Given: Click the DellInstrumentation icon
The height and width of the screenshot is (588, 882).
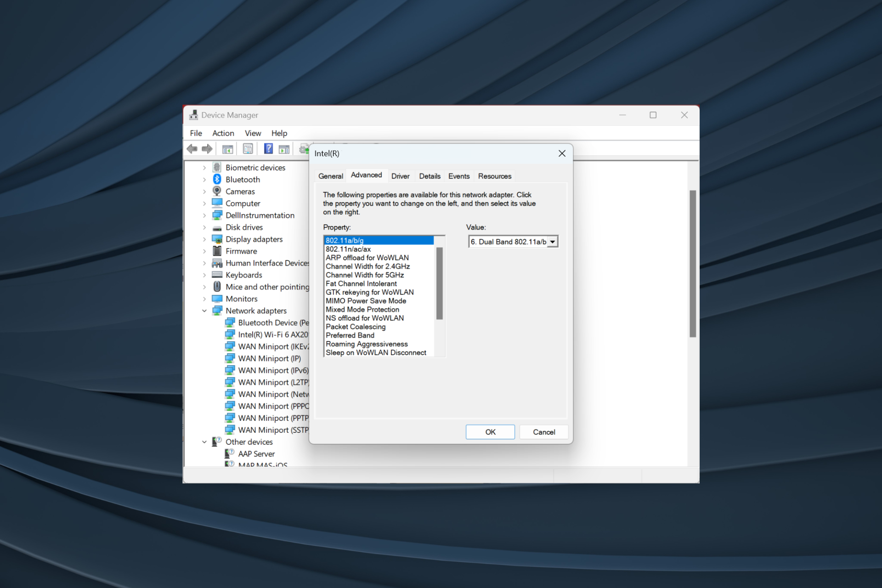Looking at the screenshot, I should [217, 215].
